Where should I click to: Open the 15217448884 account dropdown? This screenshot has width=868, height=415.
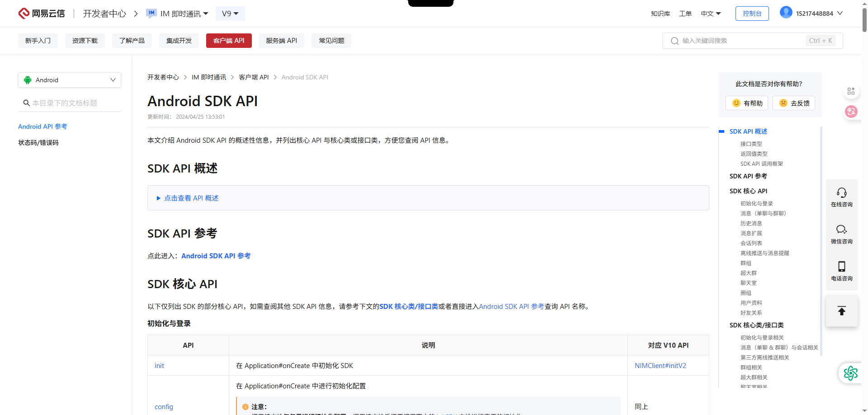(x=819, y=14)
